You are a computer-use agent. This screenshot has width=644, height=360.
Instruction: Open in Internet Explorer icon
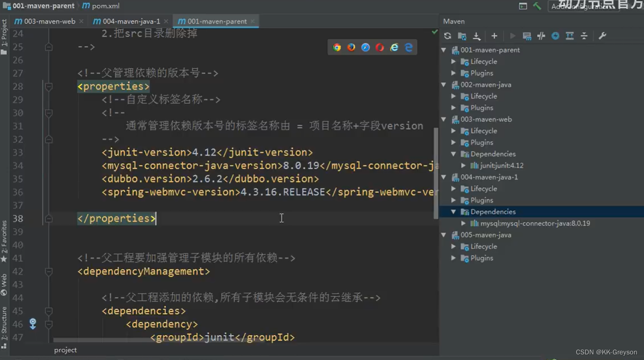pyautogui.click(x=394, y=47)
